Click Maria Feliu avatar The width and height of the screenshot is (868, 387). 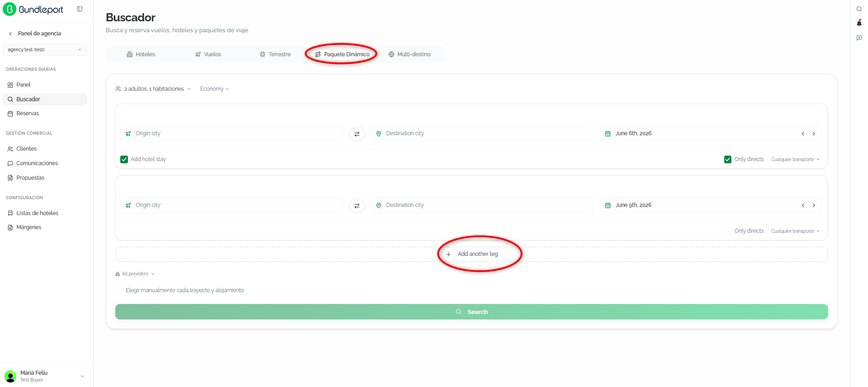coord(10,376)
